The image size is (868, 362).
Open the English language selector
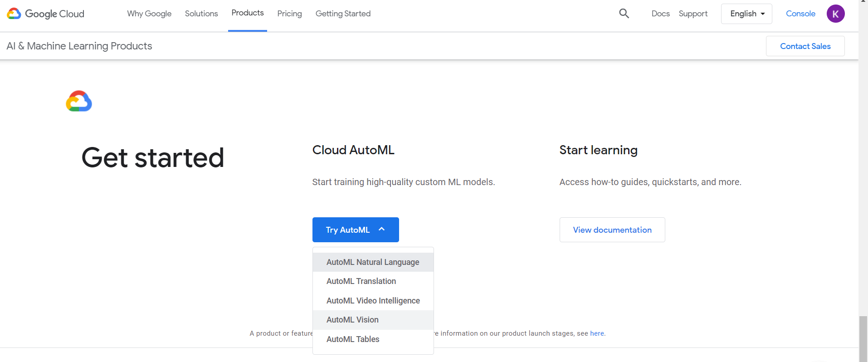(746, 14)
